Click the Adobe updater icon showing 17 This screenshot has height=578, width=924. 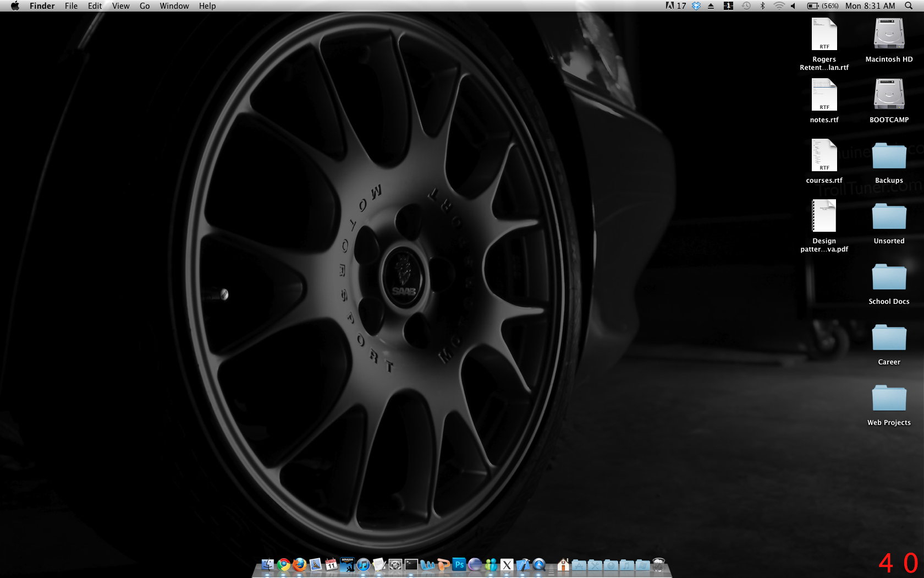pos(676,6)
